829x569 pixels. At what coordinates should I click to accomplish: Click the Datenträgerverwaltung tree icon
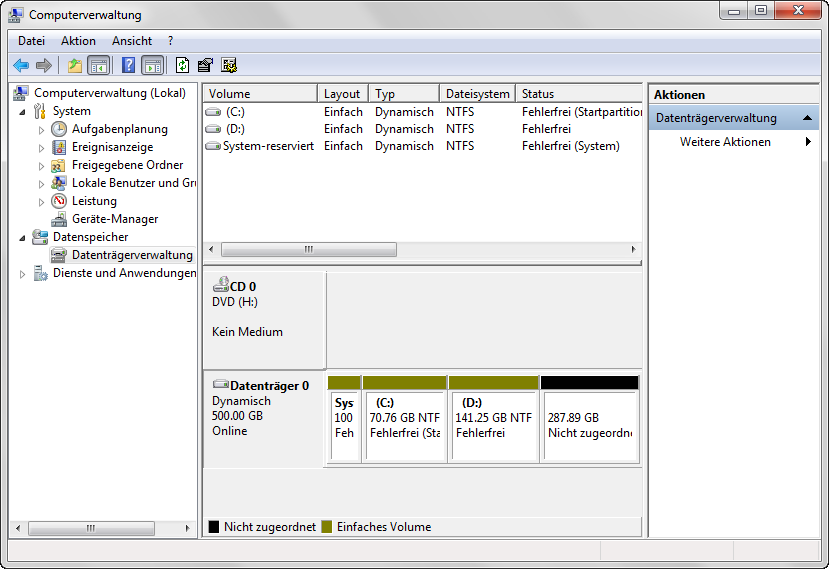[59, 255]
